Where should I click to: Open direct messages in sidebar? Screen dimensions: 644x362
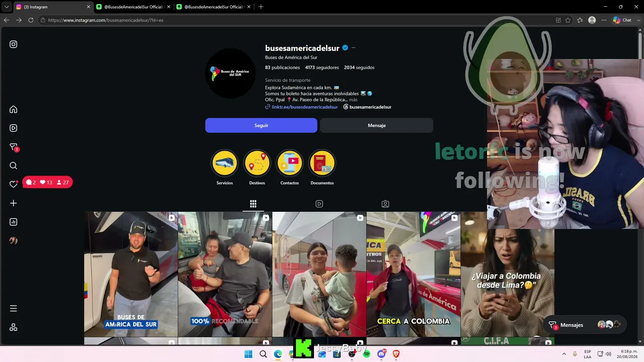point(14,147)
